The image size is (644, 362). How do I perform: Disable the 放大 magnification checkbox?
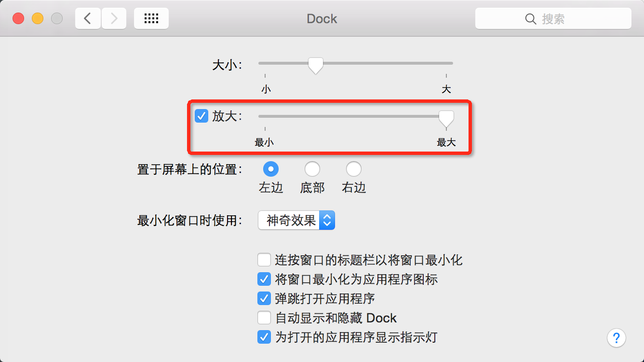click(x=201, y=116)
